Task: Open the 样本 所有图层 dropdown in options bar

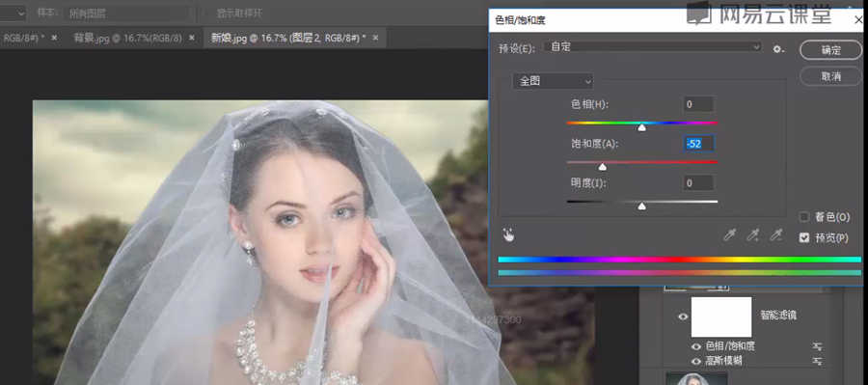Action: tap(129, 14)
